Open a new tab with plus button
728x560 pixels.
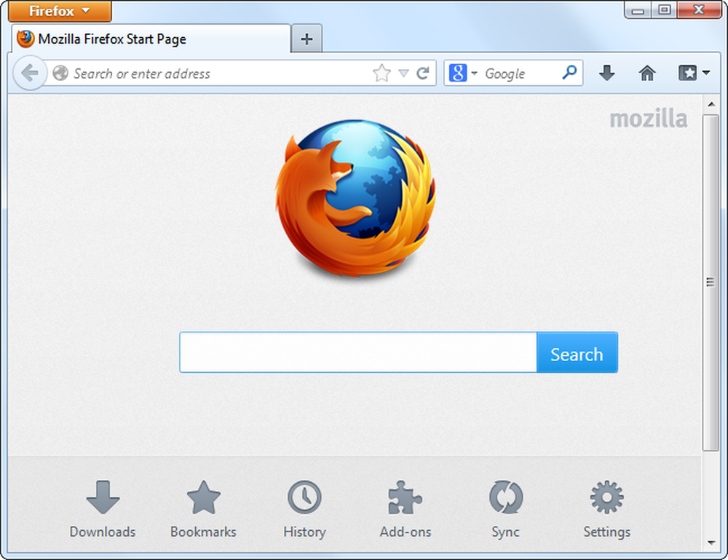306,39
